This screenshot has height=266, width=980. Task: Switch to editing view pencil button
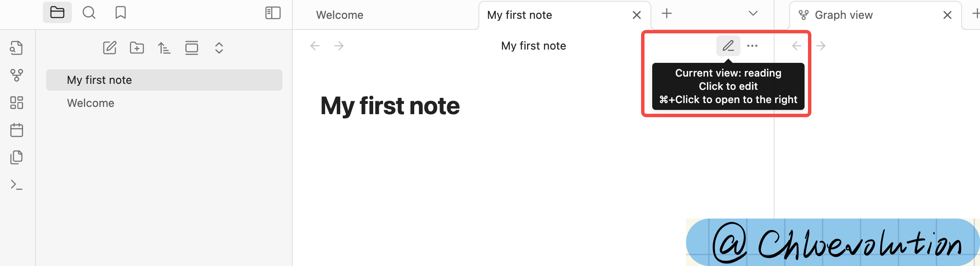point(728,46)
